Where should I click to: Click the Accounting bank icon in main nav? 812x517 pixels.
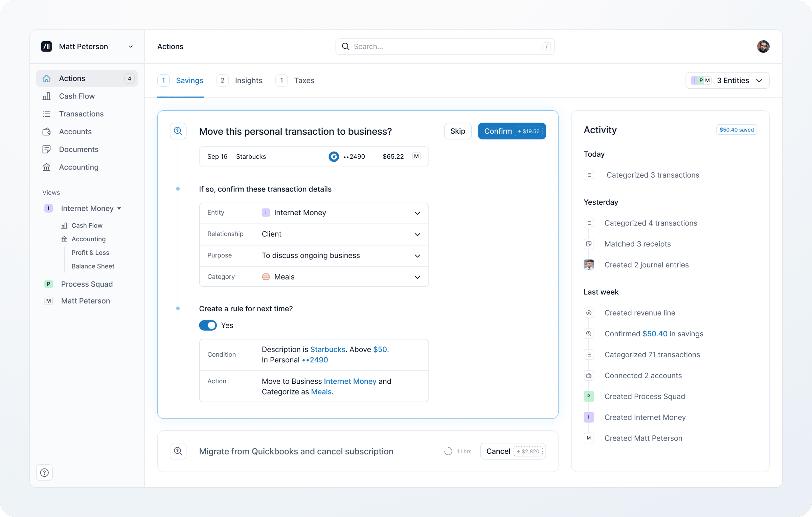tap(47, 167)
